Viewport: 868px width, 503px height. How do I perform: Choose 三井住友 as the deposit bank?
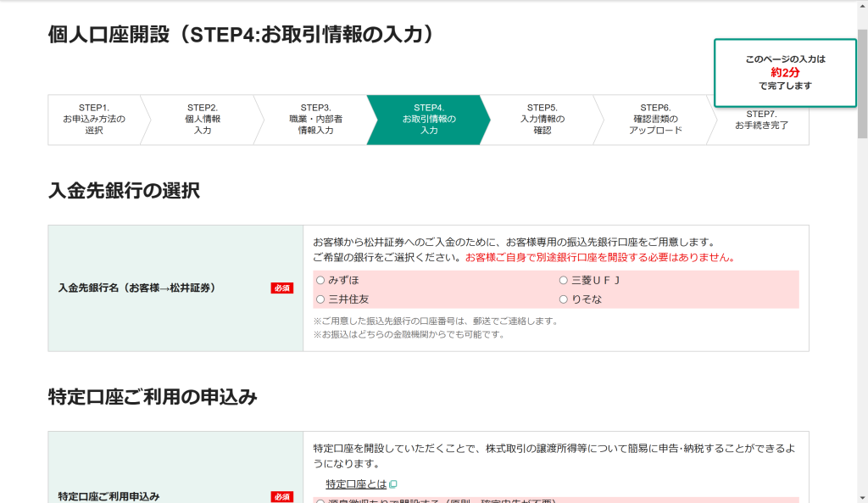(x=320, y=299)
